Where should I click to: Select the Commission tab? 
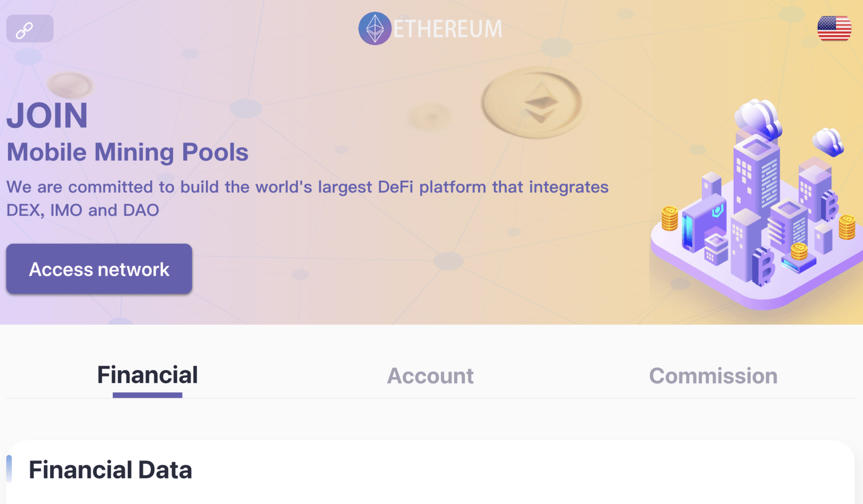pyautogui.click(x=713, y=376)
